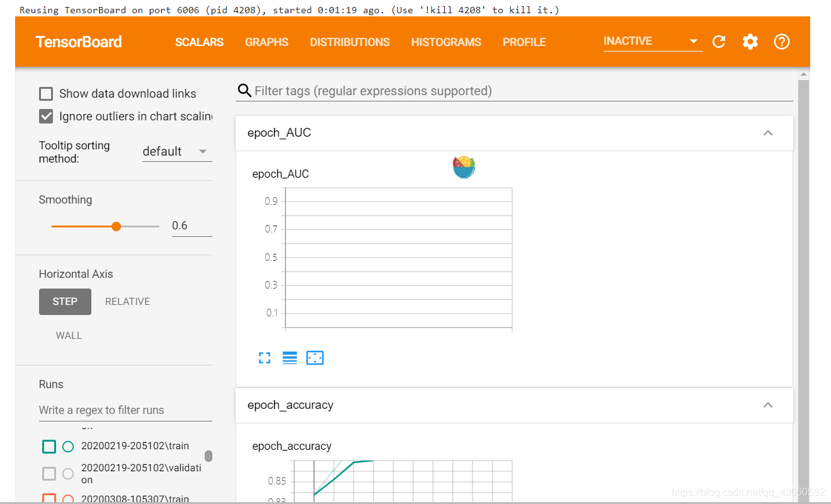This screenshot has width=831, height=504.
Task: Toggle 20200219-205102\train run checkbox
Action: pos(49,447)
